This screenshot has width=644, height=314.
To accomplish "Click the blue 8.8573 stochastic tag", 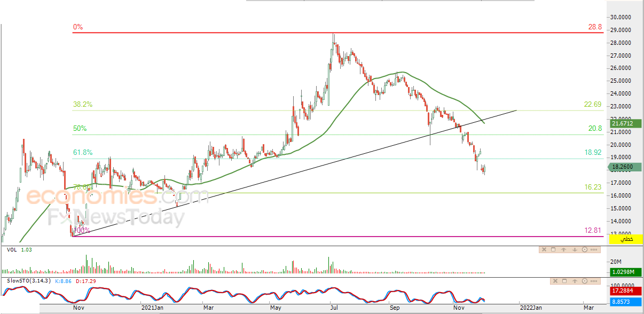I will (x=626, y=301).
